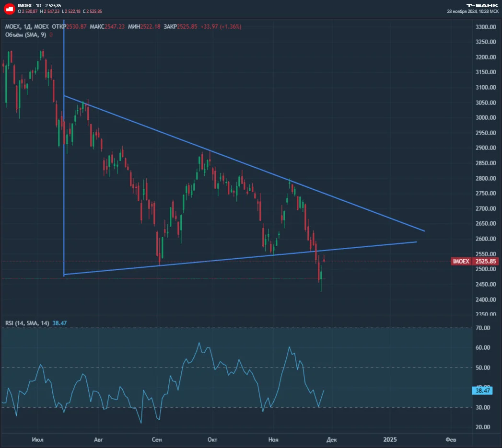Click the Авг label on the time axis
This screenshot has height=448, width=502.
(x=98, y=440)
